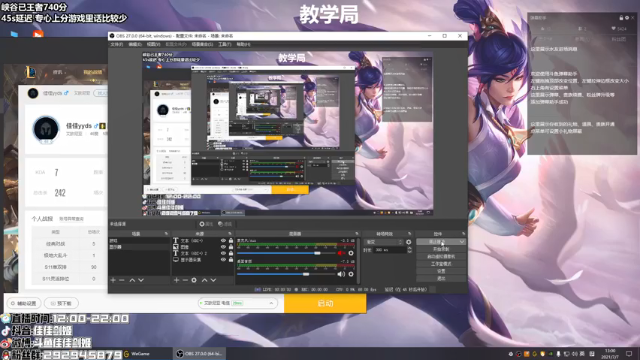Click the source 属性 properties button

pos(206,224)
